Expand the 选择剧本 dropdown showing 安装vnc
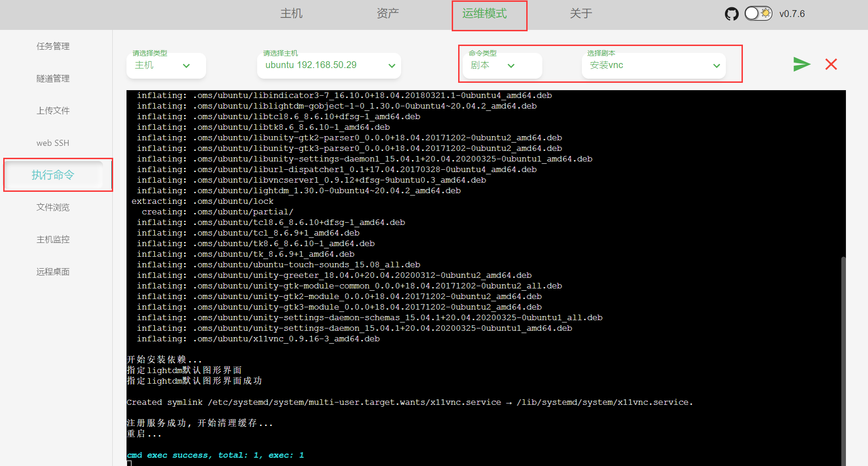 coord(654,65)
